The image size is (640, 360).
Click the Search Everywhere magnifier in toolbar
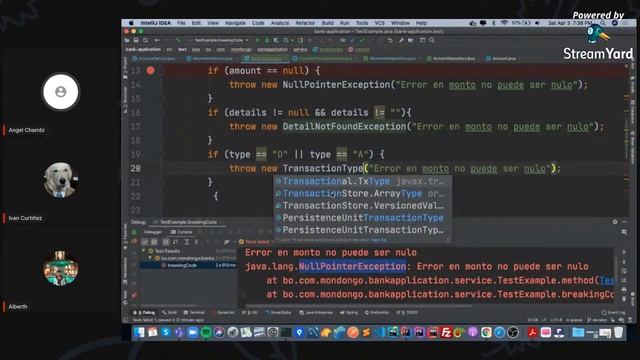coord(432,40)
